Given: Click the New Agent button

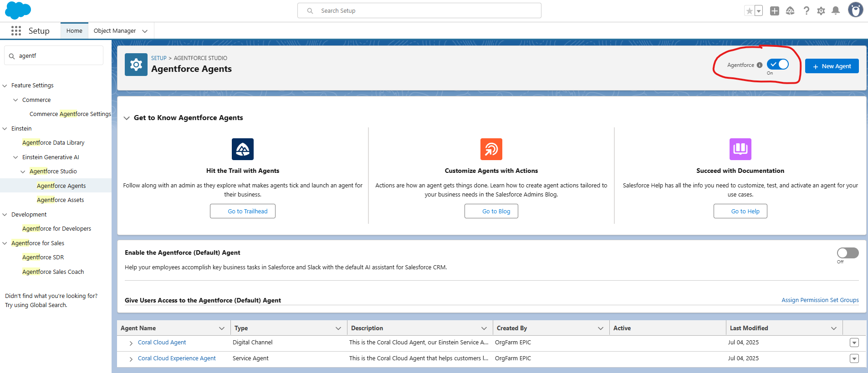Looking at the screenshot, I should (x=832, y=66).
